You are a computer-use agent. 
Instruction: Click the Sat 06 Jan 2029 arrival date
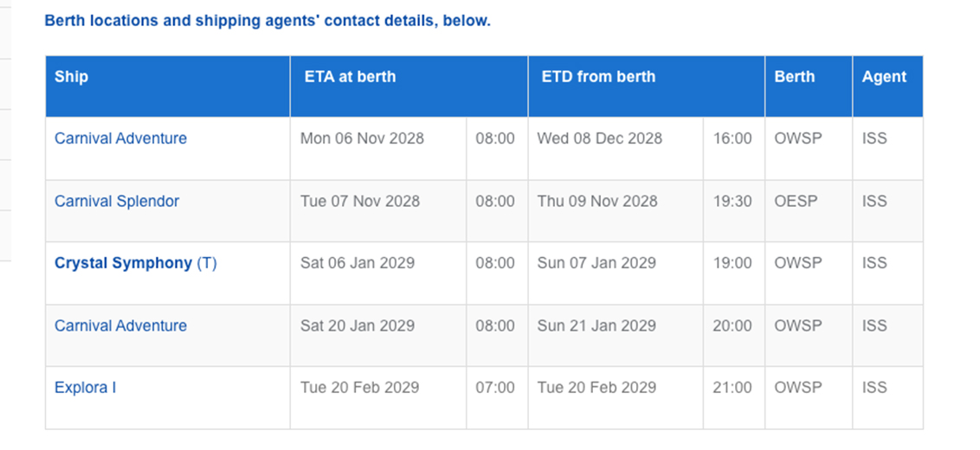[357, 263]
